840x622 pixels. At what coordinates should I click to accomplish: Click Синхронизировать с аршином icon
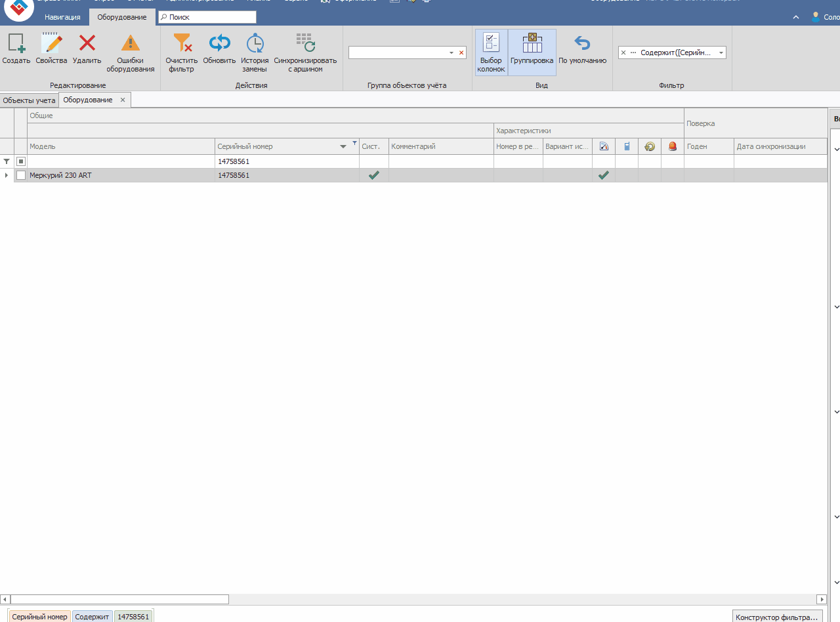click(305, 43)
